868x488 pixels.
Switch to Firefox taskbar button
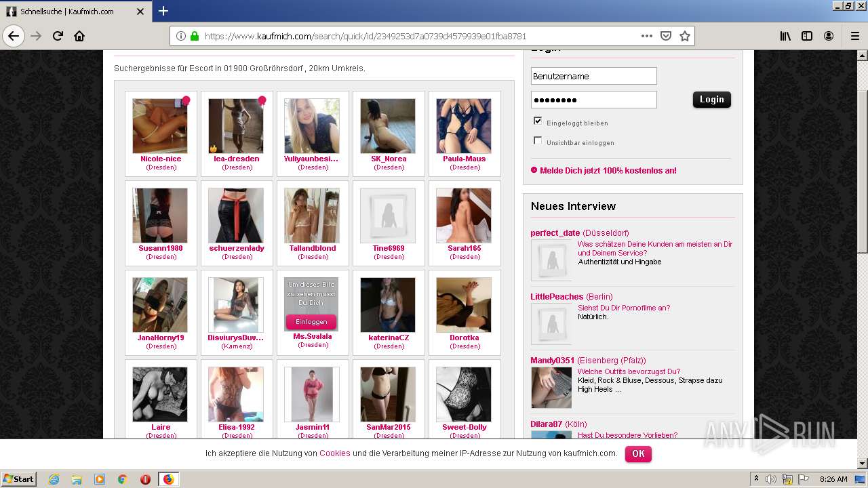click(168, 479)
